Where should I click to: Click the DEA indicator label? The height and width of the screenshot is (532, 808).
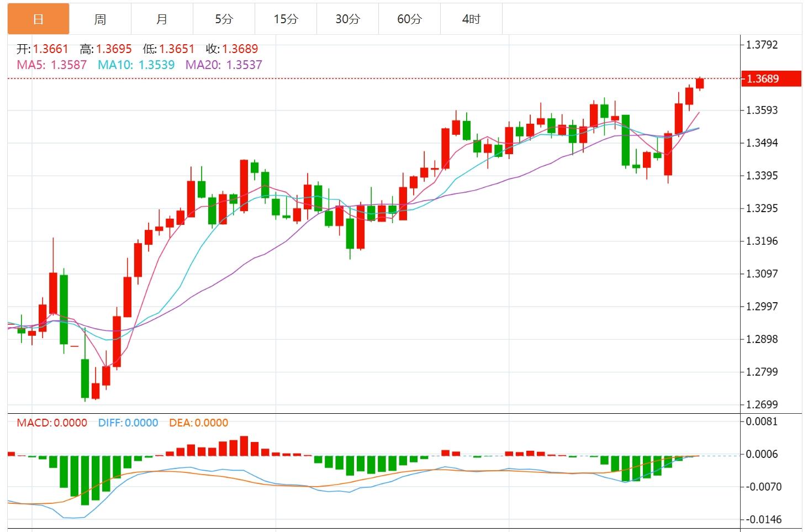click(x=198, y=423)
